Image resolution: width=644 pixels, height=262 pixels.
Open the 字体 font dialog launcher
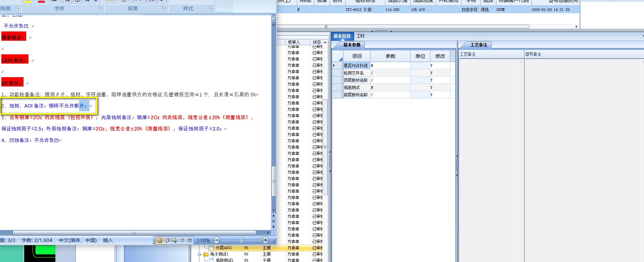point(100,8)
